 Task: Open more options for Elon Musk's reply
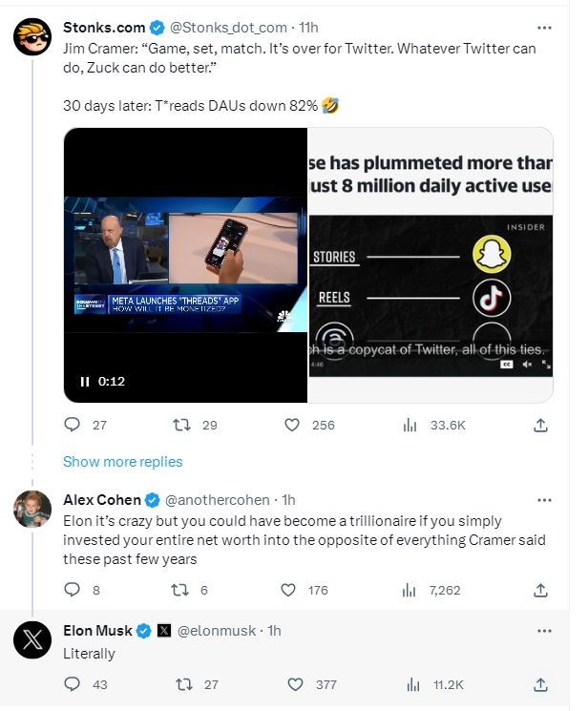(544, 631)
